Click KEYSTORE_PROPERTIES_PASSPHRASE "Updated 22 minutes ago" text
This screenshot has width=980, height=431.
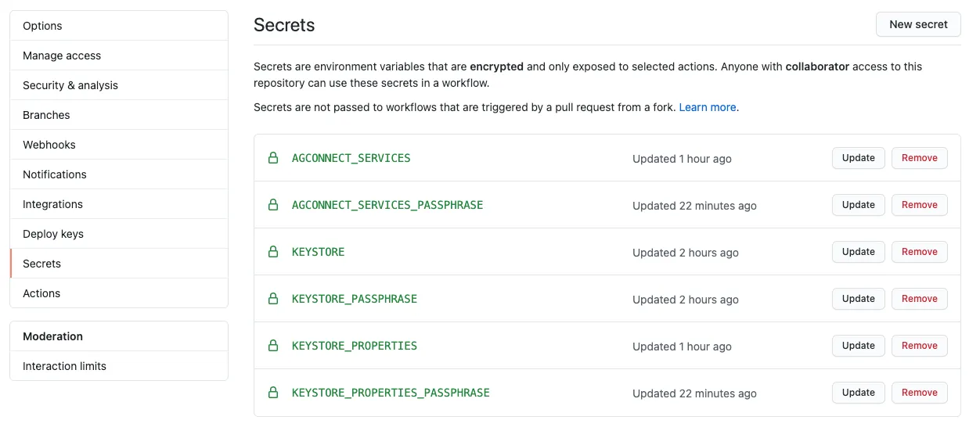pyautogui.click(x=694, y=393)
